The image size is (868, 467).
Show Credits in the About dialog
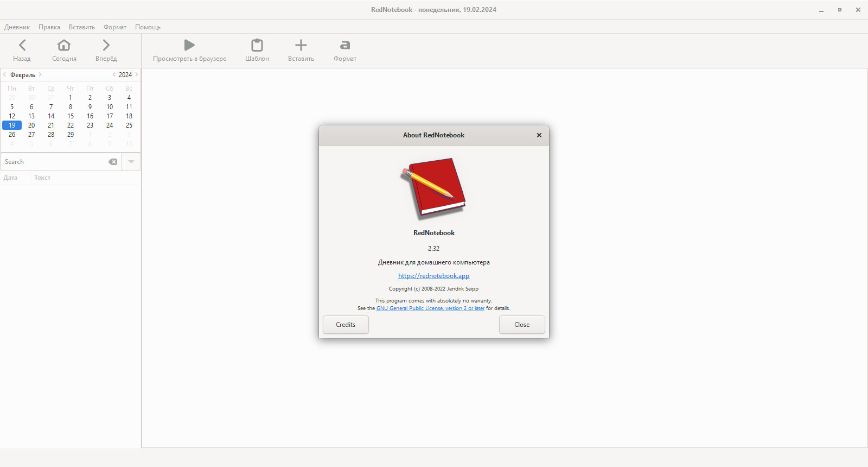(346, 325)
